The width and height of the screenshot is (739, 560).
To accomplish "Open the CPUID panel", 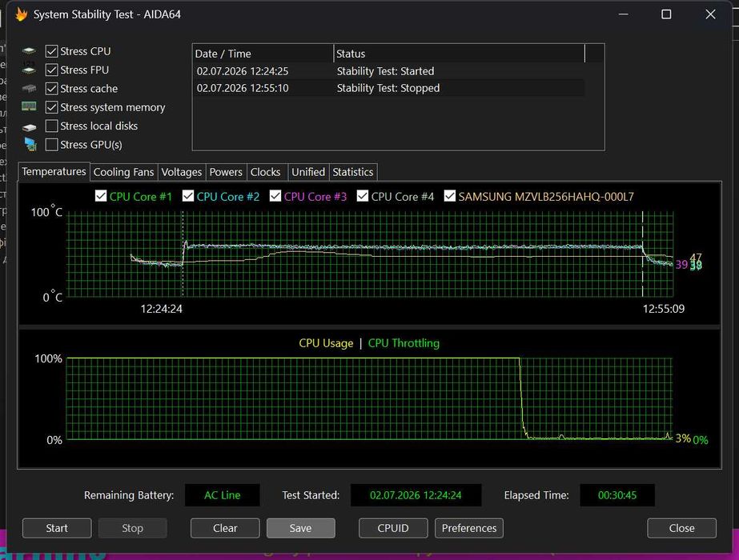I will (x=393, y=528).
